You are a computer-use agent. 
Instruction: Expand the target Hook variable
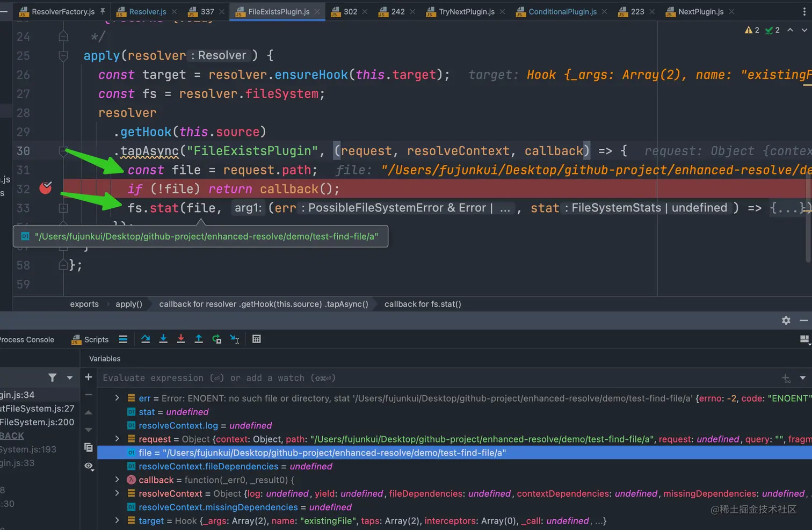(117, 520)
